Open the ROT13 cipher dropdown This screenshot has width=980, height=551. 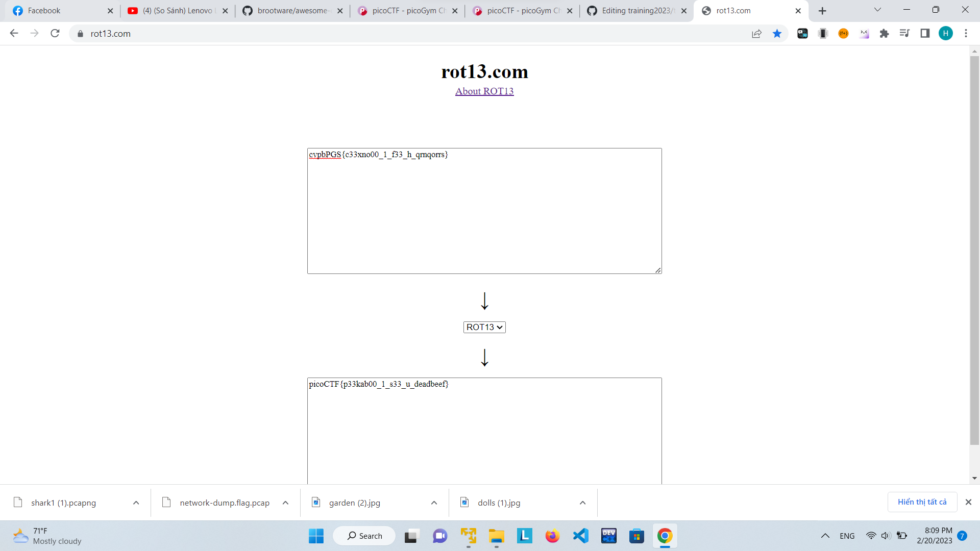point(484,327)
